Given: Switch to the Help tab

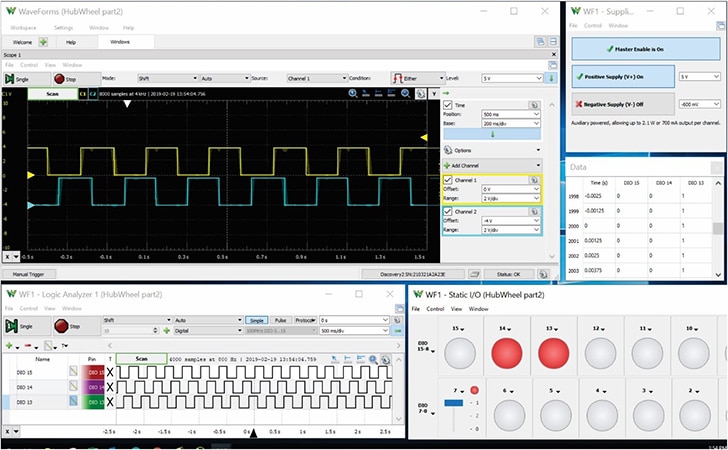Looking at the screenshot, I should [71, 42].
